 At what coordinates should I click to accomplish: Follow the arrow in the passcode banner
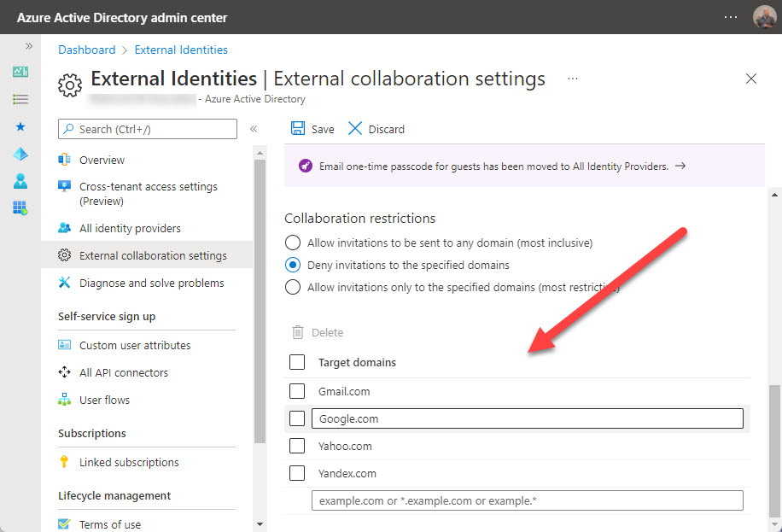click(680, 166)
